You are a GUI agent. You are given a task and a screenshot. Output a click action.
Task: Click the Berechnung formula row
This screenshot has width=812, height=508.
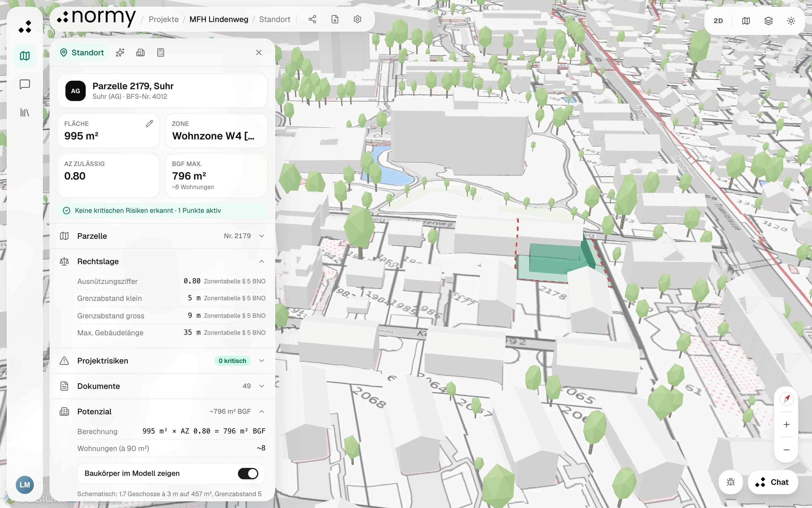(171, 431)
